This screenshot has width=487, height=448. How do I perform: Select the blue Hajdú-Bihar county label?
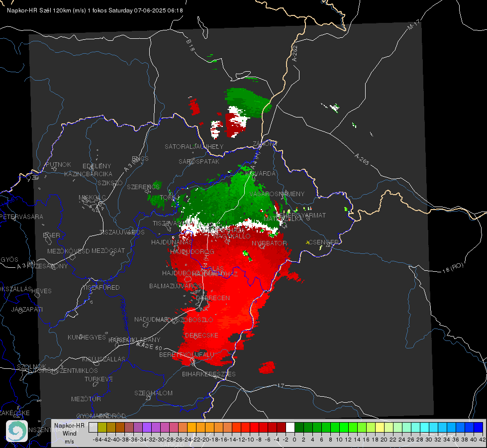tap(124, 315)
